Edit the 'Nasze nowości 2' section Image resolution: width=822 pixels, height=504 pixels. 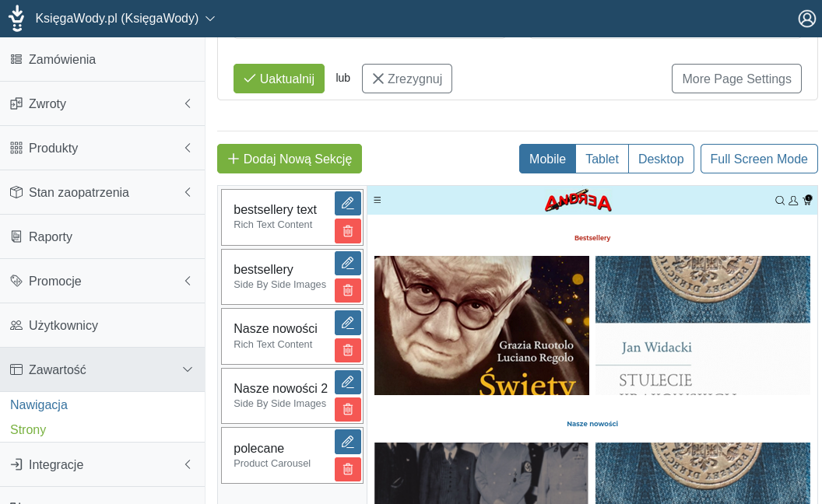click(348, 382)
